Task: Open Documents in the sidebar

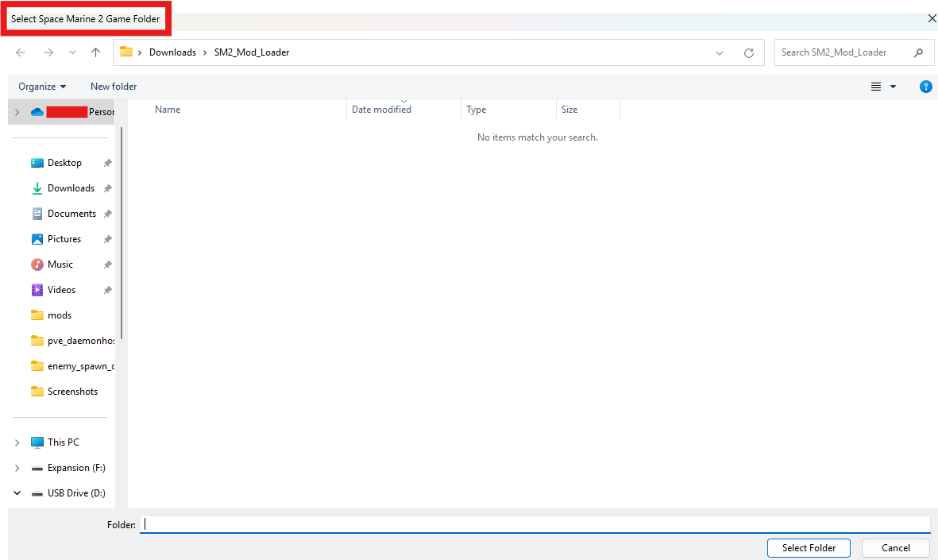Action: [x=71, y=214]
